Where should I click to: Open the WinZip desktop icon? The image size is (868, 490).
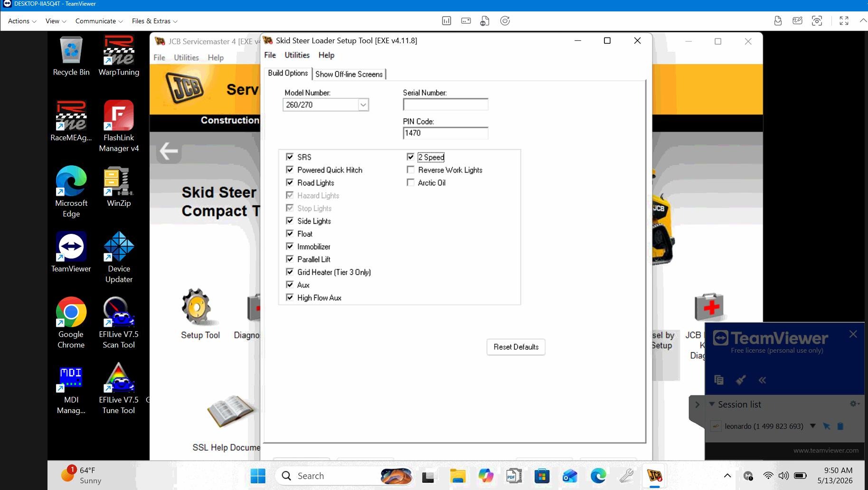tap(119, 187)
